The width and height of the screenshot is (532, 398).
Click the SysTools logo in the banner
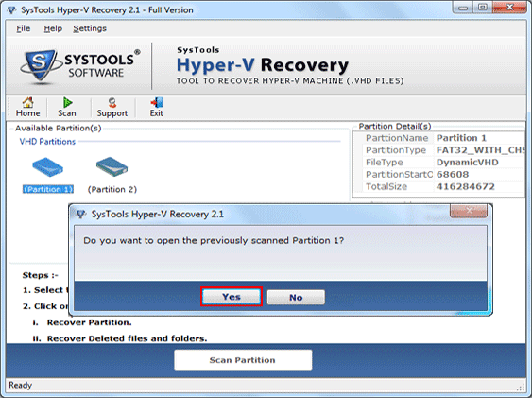[x=80, y=66]
